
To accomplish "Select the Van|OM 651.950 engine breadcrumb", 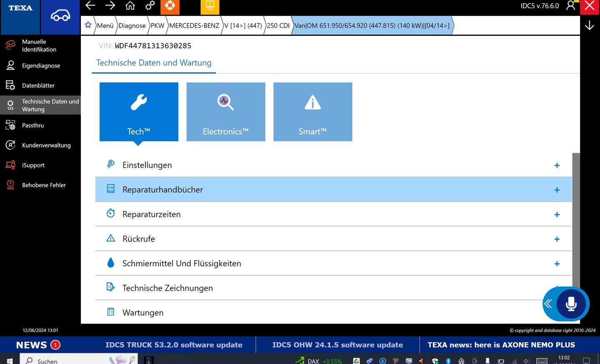I will pos(372,25).
